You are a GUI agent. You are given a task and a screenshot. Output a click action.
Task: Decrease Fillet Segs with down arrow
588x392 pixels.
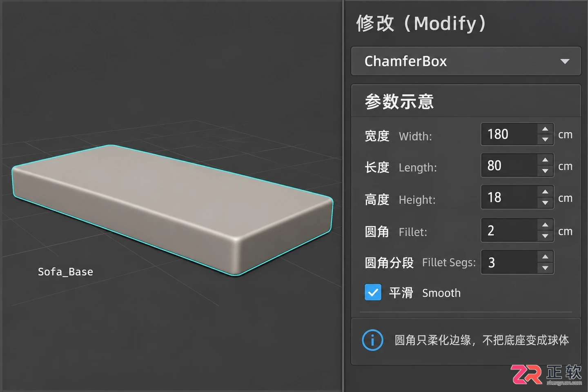coord(545,268)
